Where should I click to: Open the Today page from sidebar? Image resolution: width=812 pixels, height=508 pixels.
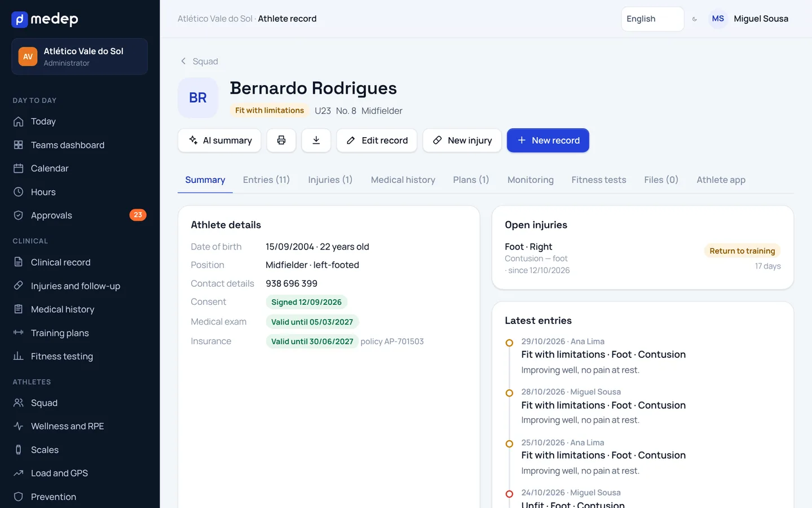pyautogui.click(x=80, y=121)
